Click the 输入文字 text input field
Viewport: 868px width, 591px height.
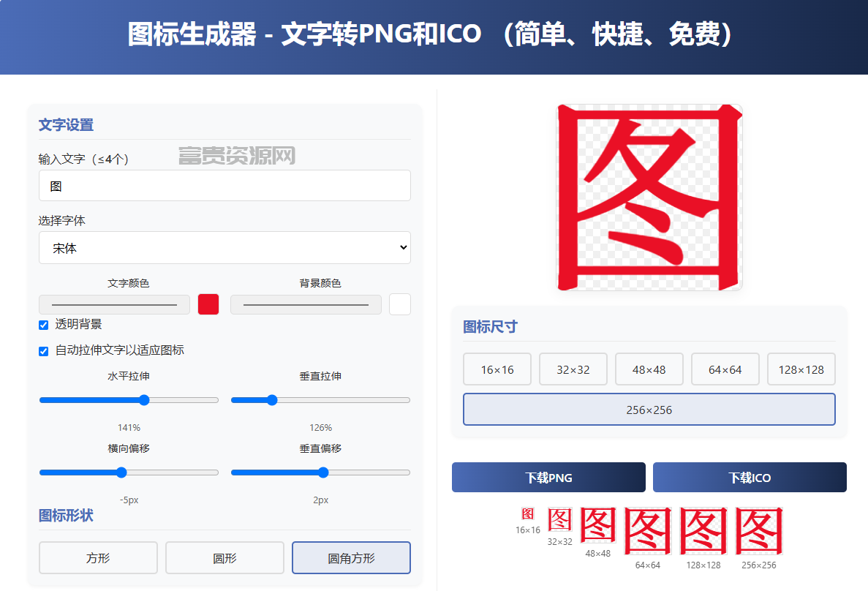[224, 186]
